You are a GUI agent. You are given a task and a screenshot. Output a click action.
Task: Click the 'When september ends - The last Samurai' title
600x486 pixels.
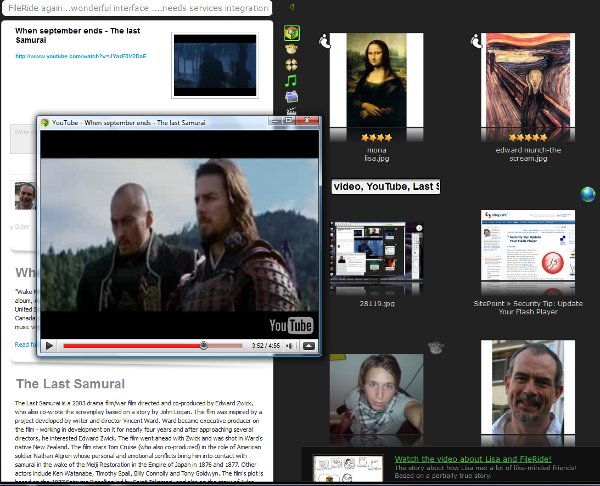point(77,35)
